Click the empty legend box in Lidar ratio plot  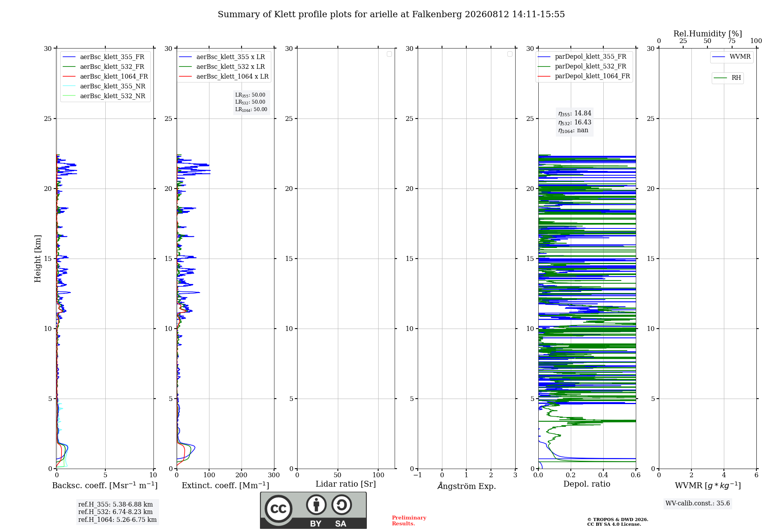389,54
